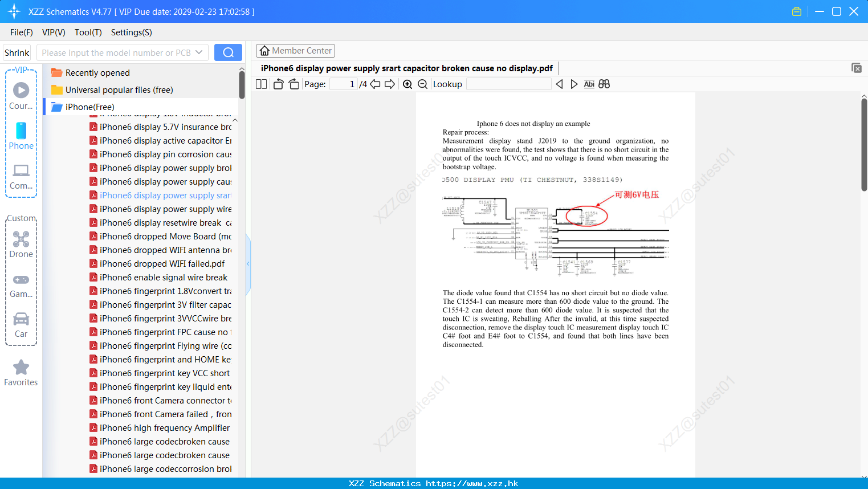
Task: Open the File(F) menu
Action: point(22,32)
